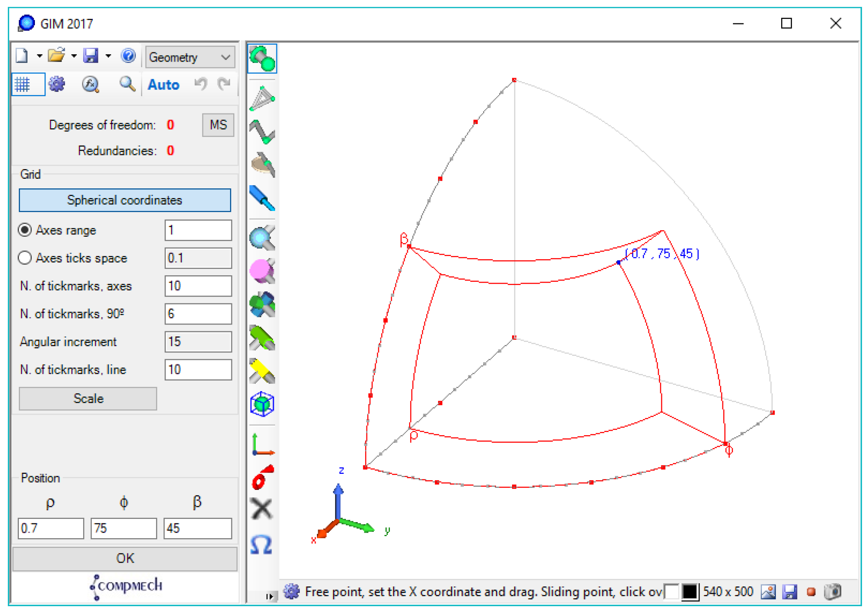Image resolution: width=868 pixels, height=614 pixels.
Task: Select the black X delete tool
Action: pos(262,509)
